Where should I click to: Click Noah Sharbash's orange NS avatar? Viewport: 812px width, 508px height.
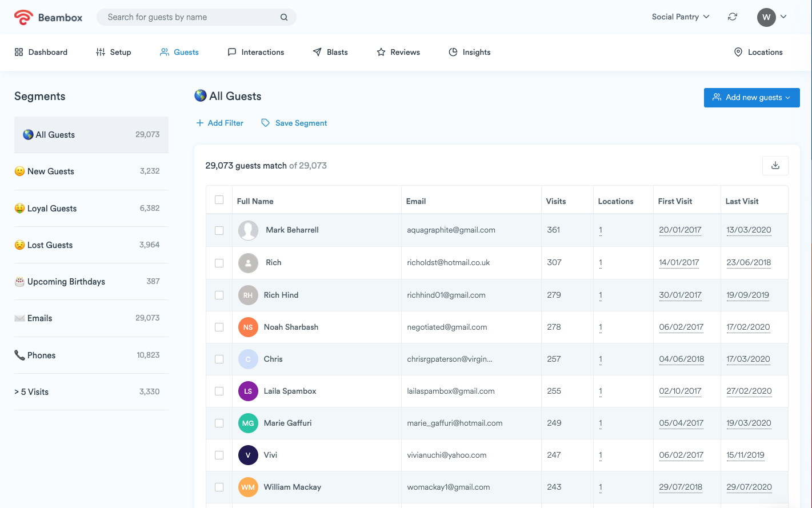pos(248,327)
